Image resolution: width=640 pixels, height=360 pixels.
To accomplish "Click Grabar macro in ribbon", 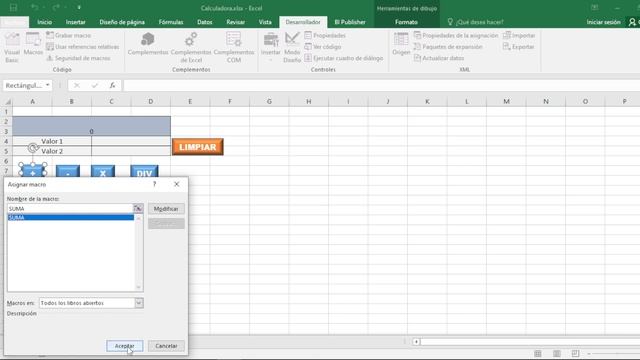I will 69,36.
